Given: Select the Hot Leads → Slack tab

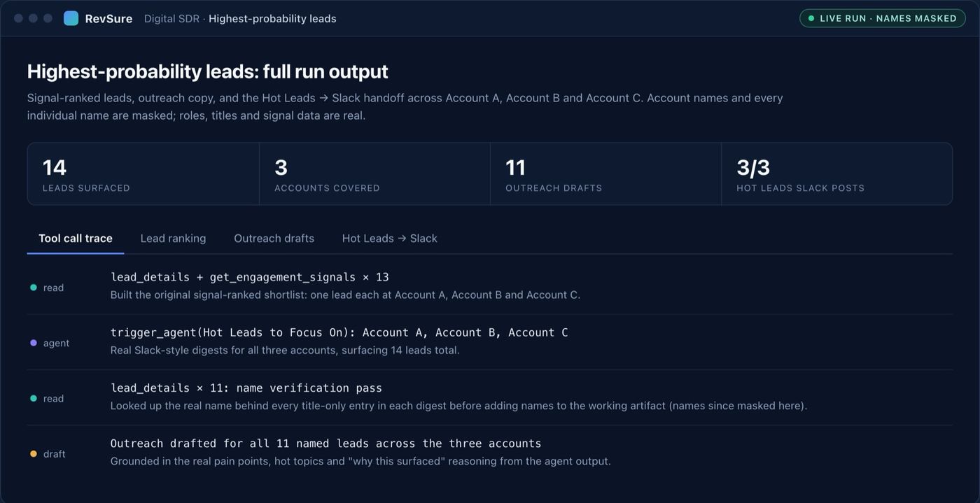Looking at the screenshot, I should coord(389,238).
